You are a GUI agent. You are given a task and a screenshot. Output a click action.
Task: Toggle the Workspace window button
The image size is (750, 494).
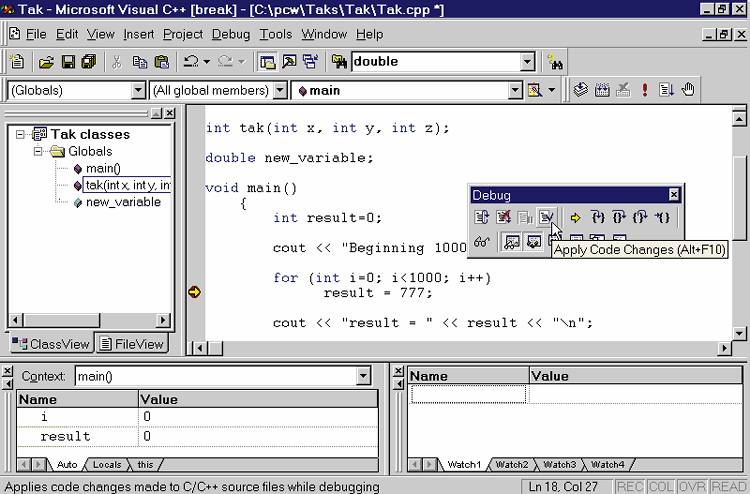(267, 62)
